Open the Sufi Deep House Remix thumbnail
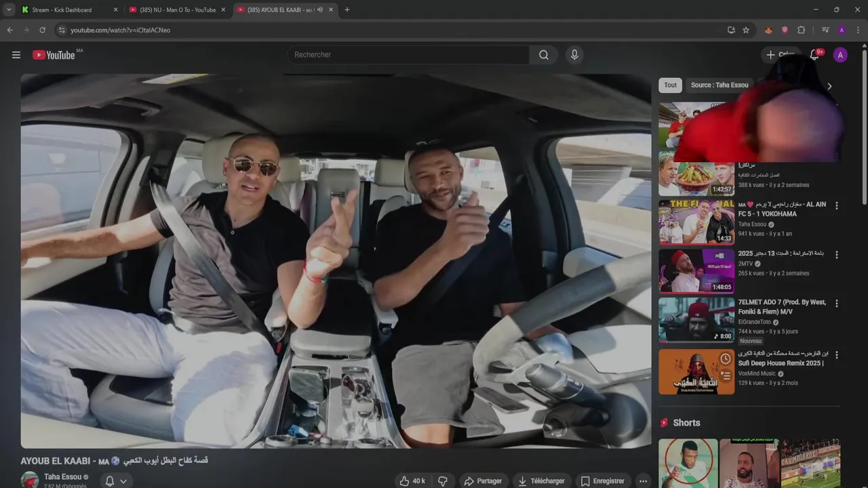 696,371
